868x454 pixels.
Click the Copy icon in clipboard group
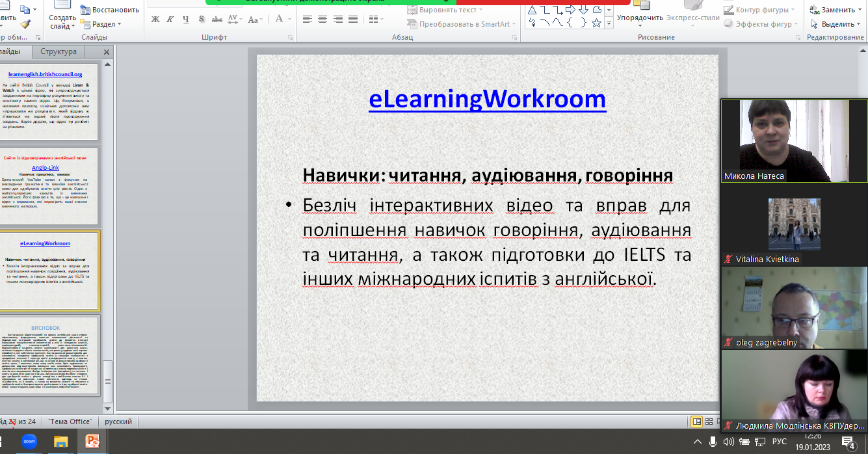coord(25,10)
